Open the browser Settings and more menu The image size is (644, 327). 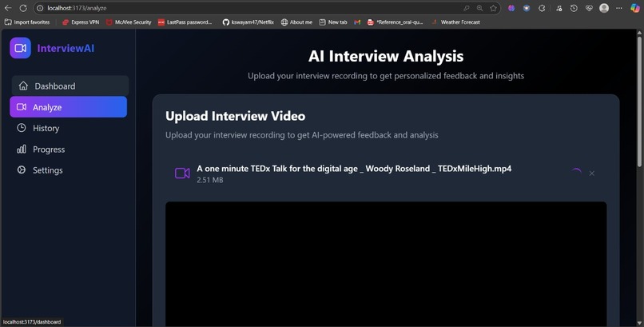[619, 8]
